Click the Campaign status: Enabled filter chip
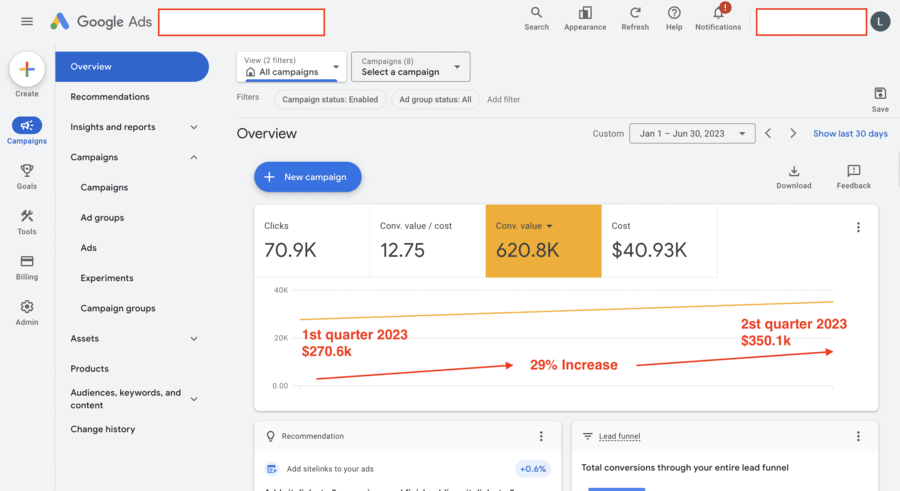The width and height of the screenshot is (900, 491). coord(330,99)
